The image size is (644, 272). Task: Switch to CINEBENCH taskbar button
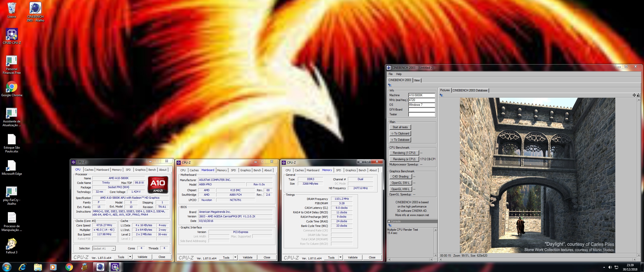(x=100, y=267)
